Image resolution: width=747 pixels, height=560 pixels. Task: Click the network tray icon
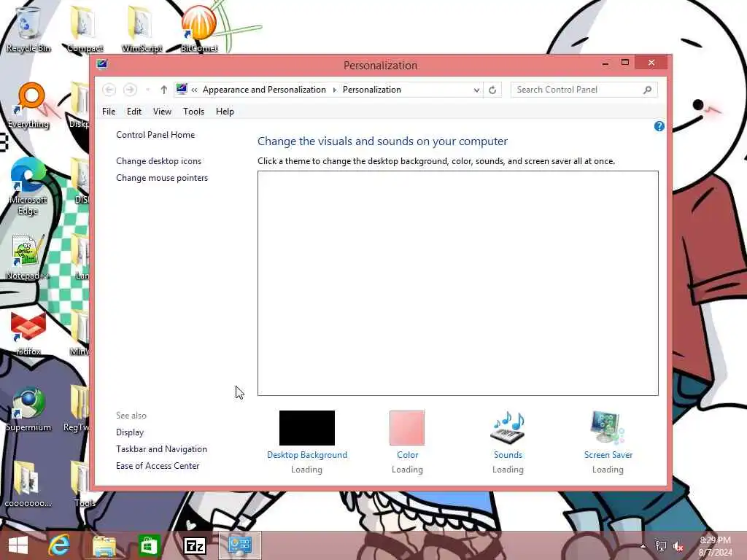[x=661, y=546]
